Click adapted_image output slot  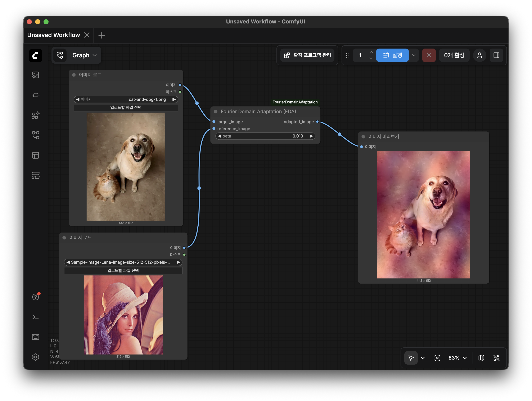coord(317,122)
